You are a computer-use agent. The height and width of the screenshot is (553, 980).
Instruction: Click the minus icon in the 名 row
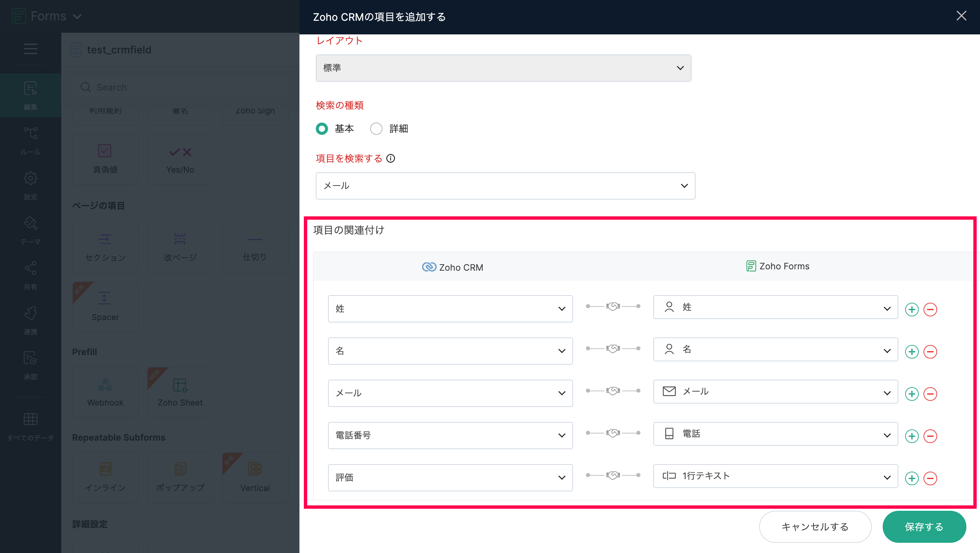(x=930, y=352)
